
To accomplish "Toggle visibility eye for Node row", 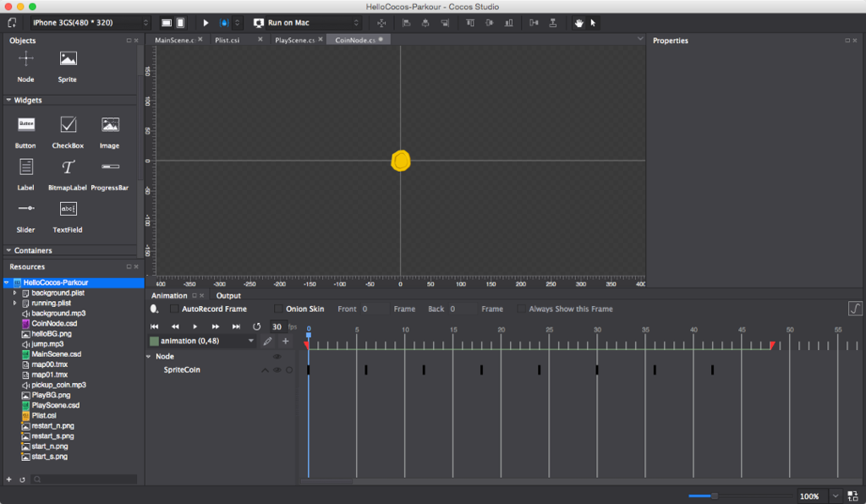I will point(277,357).
